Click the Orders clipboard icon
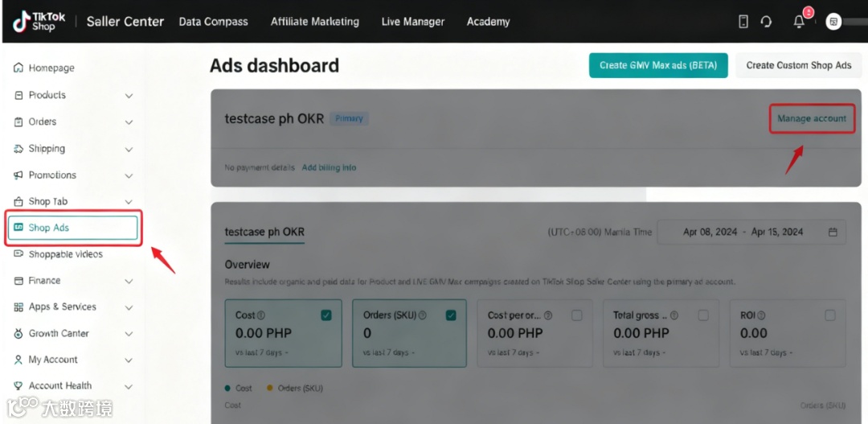The width and height of the screenshot is (868, 424). click(18, 122)
